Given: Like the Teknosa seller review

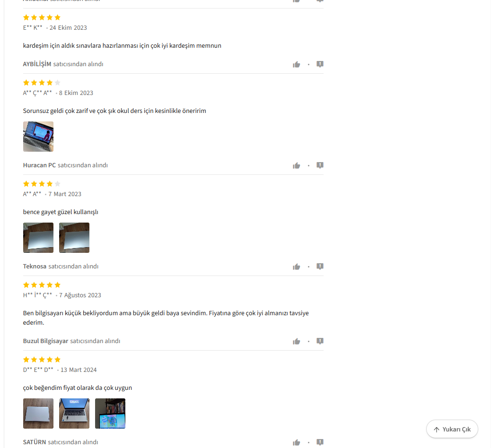Looking at the screenshot, I should (296, 267).
